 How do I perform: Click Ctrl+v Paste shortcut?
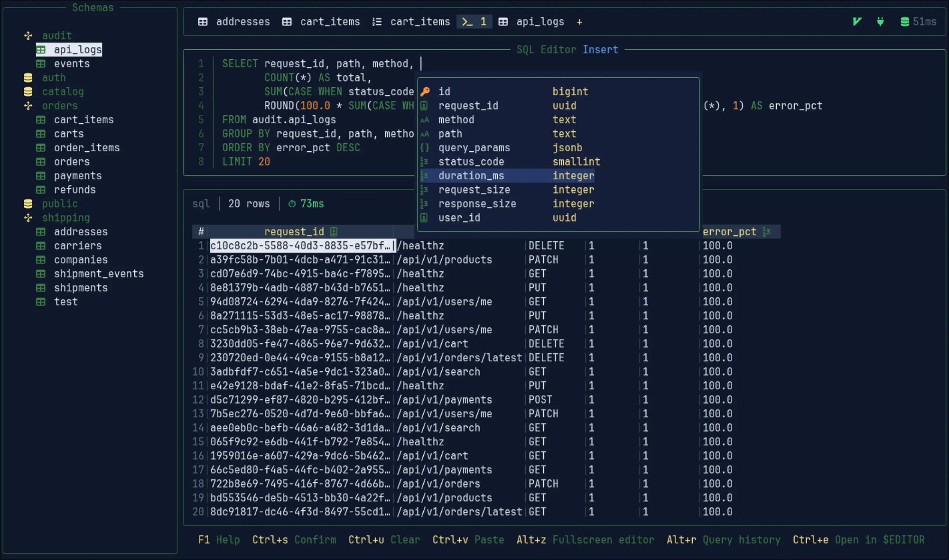point(468,540)
